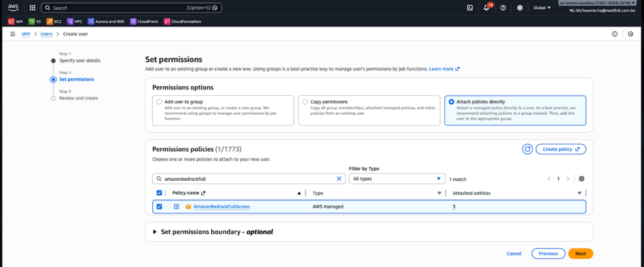The image size is (644, 267).
Task: Toggle the select-all policies checkbox
Action: coord(159,193)
